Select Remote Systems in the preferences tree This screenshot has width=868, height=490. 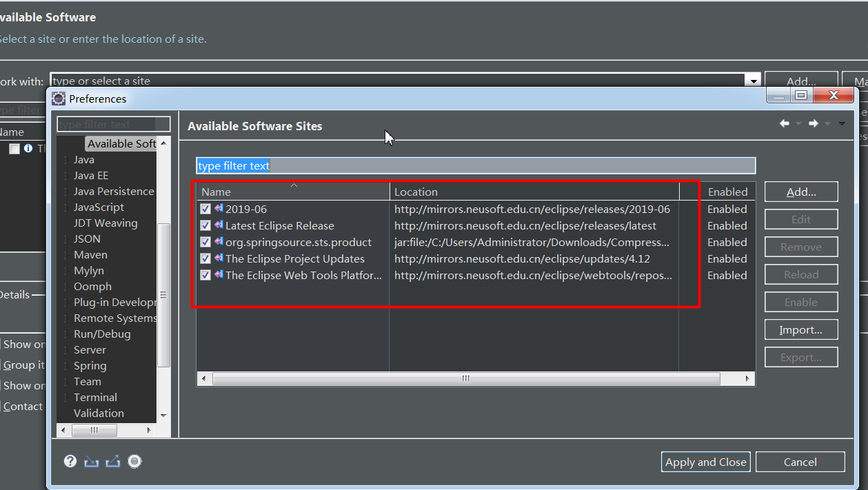(115, 318)
